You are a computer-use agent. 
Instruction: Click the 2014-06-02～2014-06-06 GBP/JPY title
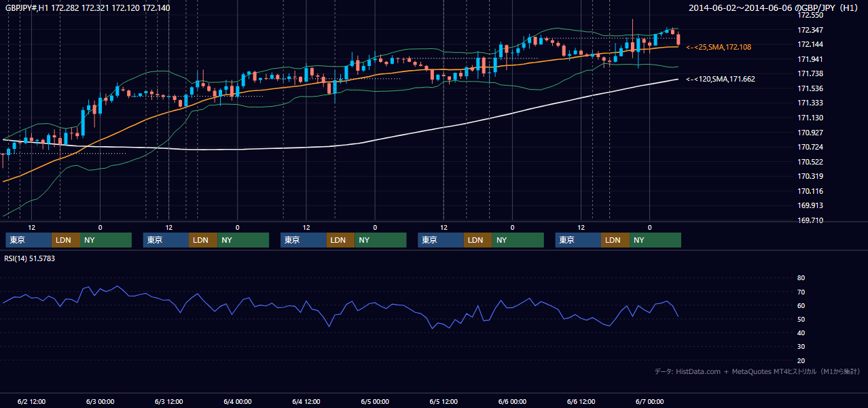(x=775, y=8)
